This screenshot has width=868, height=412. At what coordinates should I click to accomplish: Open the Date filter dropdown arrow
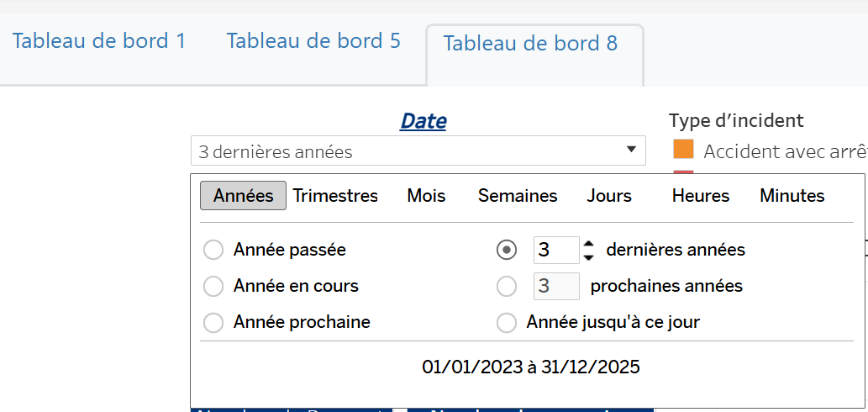(631, 151)
